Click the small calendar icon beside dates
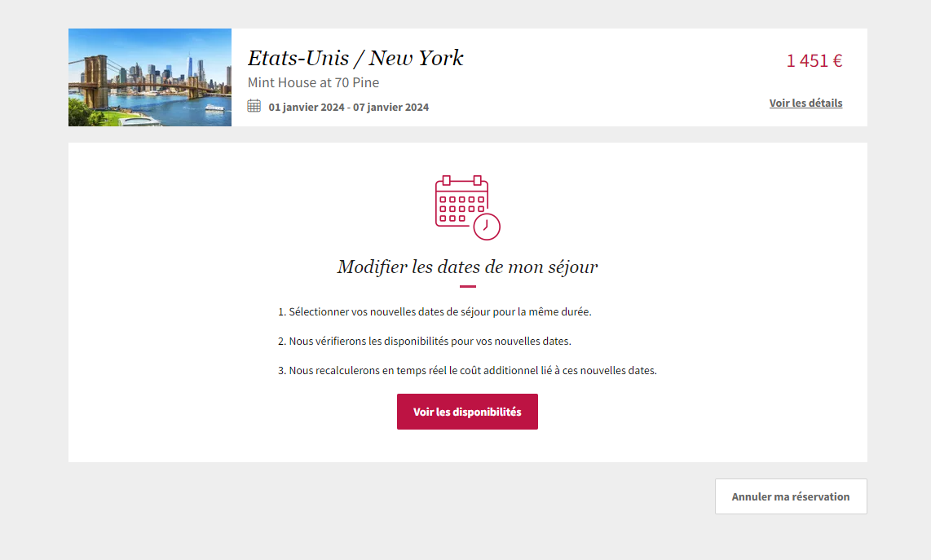Screen dimensions: 931x560 (254, 106)
